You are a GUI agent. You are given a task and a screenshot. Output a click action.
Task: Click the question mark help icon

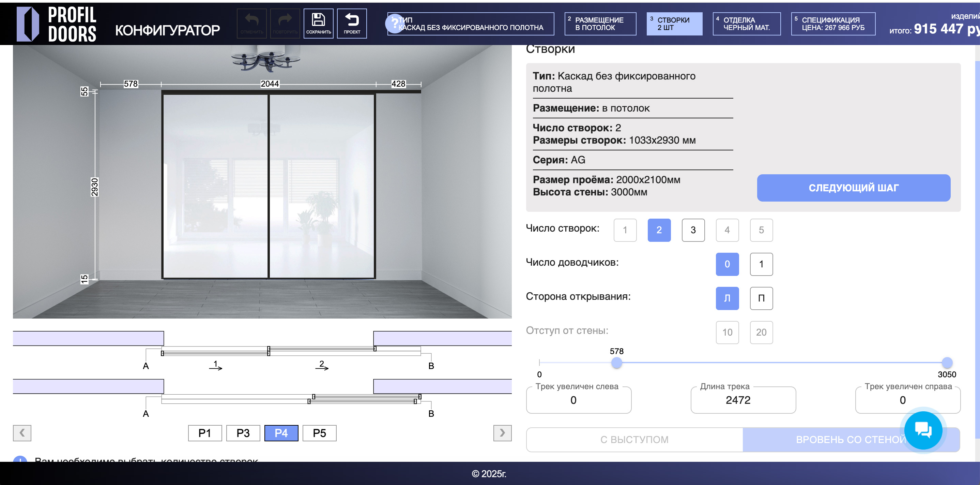click(x=395, y=24)
